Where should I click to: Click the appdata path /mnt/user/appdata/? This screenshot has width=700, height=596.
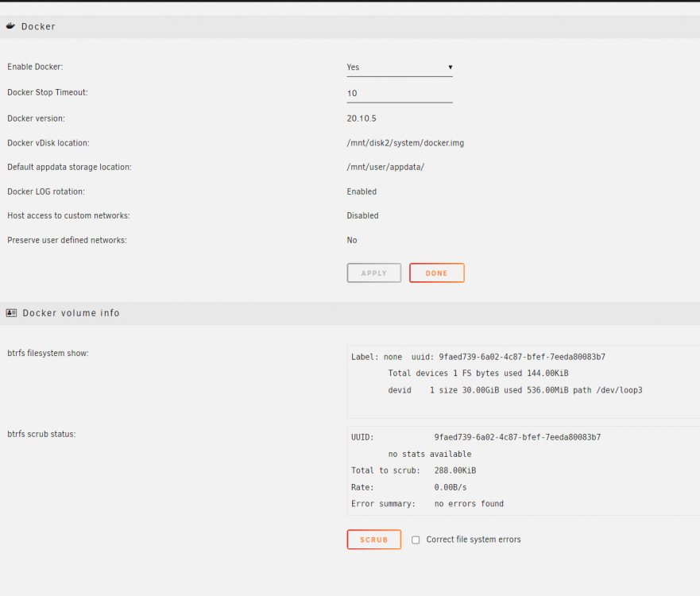tap(385, 167)
